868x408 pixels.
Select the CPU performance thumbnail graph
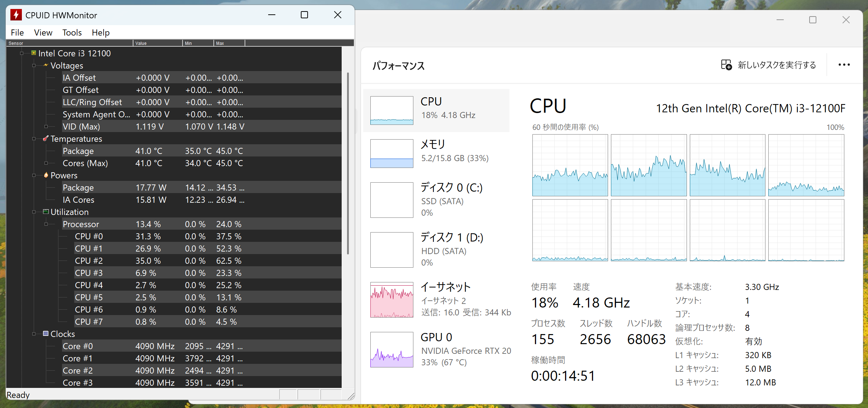coord(392,111)
